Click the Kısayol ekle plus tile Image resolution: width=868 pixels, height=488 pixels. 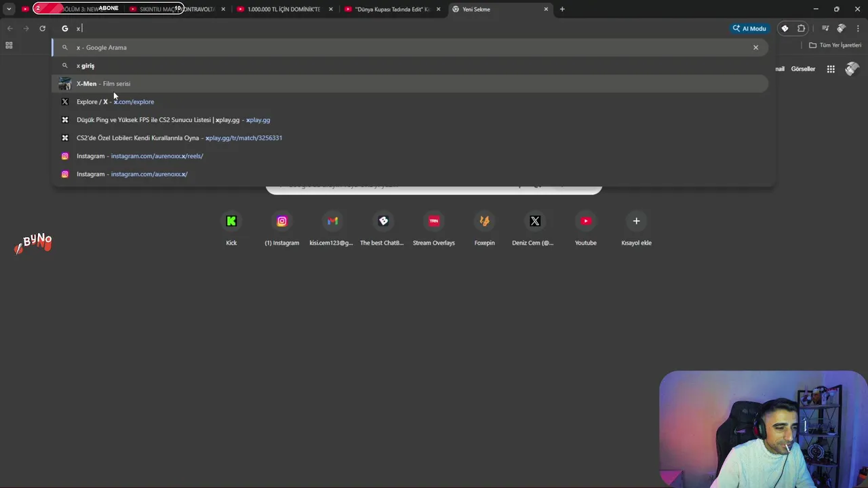pyautogui.click(x=636, y=229)
